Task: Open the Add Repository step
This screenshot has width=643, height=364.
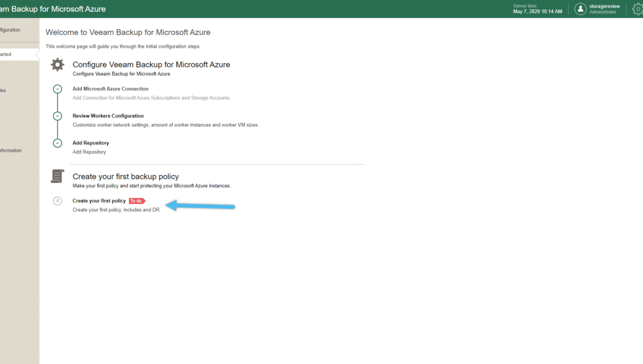Action: coord(91,143)
